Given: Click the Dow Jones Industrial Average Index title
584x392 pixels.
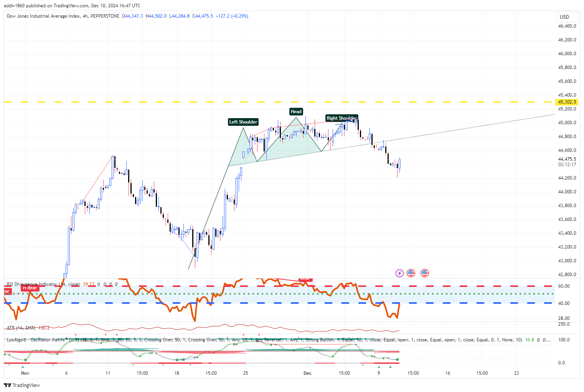Looking at the screenshot, I should (x=43, y=16).
